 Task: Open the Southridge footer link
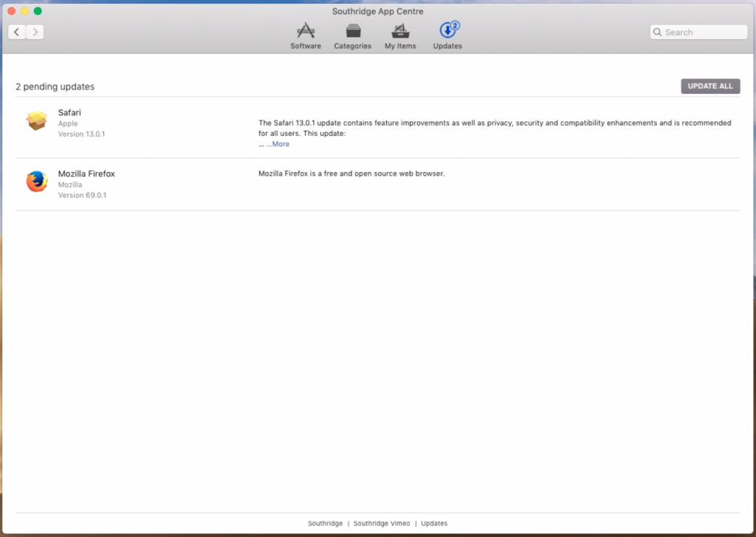[x=325, y=524]
